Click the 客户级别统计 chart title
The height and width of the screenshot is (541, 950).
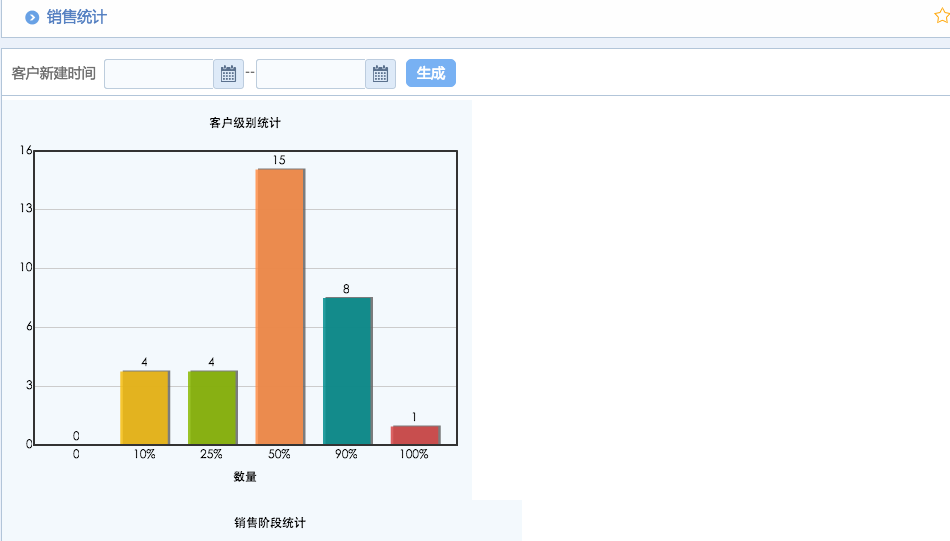tap(245, 123)
